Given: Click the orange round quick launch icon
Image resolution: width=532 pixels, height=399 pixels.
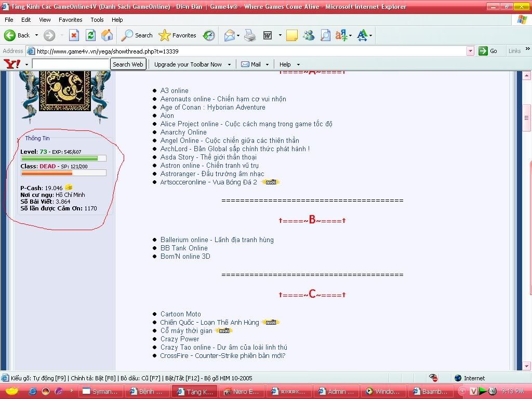Looking at the screenshot, I should (x=46, y=391).
